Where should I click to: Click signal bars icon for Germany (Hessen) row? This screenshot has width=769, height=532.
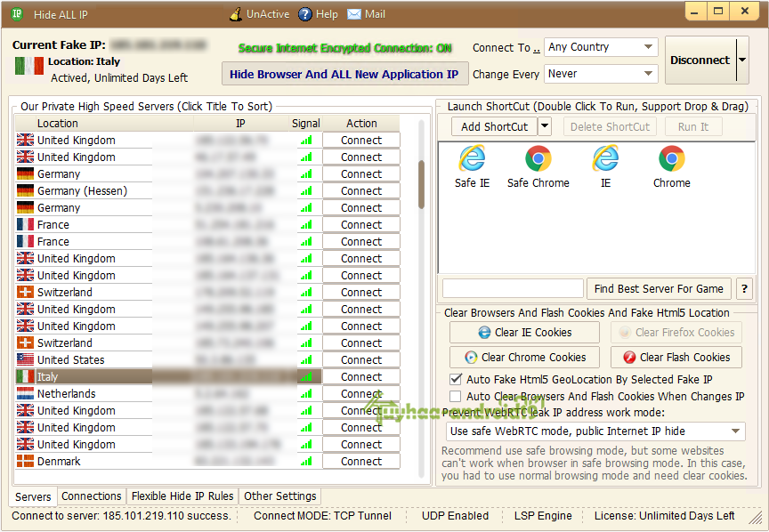tap(306, 190)
